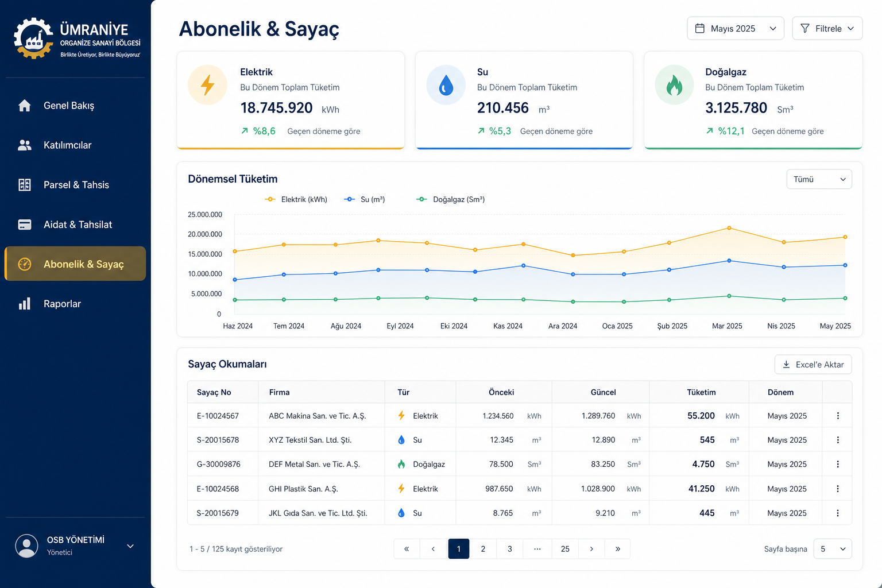The height and width of the screenshot is (588, 882).
Task: Open the Sayfa başına rows dropdown
Action: 833,549
